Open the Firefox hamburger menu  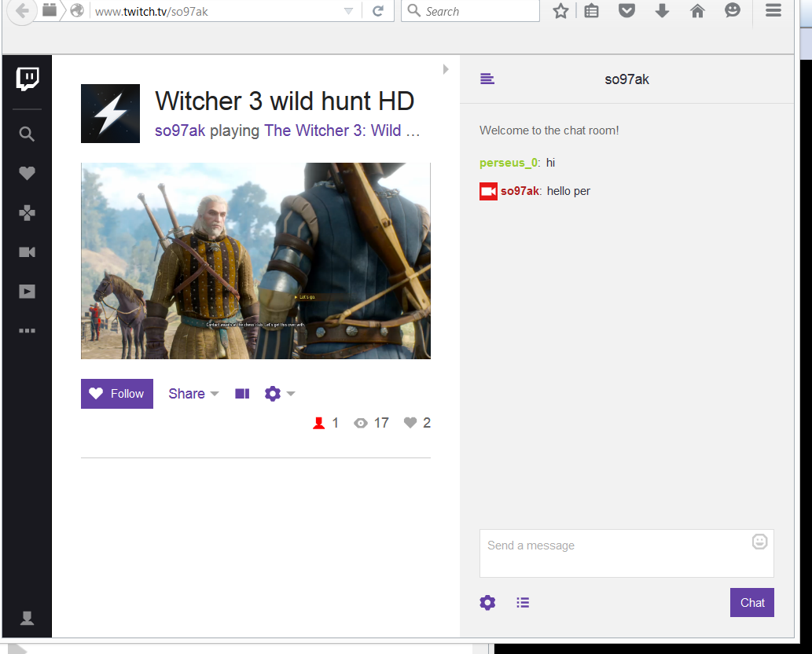click(773, 10)
